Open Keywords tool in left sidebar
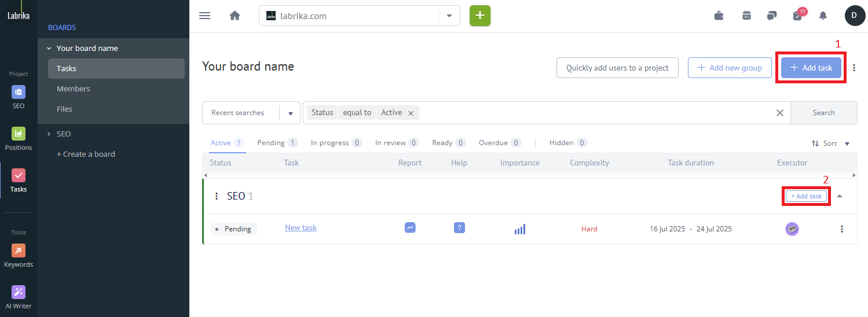The height and width of the screenshot is (317, 868). tap(19, 255)
